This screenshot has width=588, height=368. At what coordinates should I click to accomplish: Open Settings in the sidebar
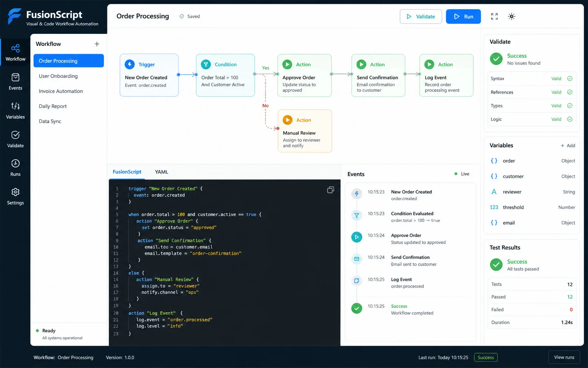point(15,196)
